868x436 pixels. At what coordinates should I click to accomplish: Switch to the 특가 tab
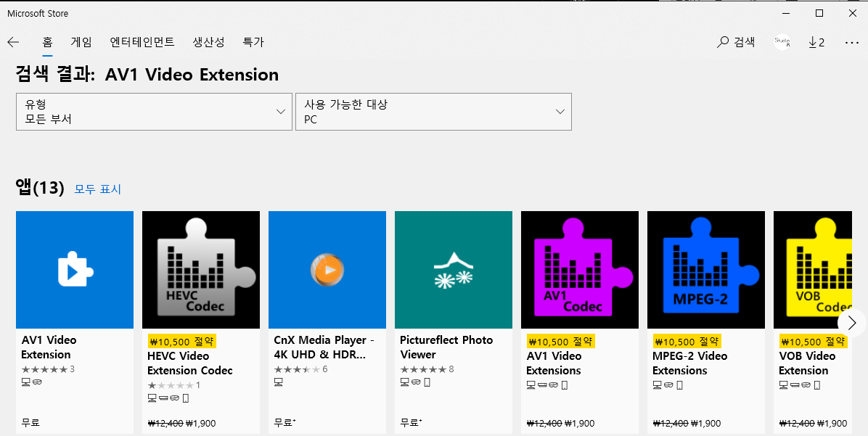point(253,42)
